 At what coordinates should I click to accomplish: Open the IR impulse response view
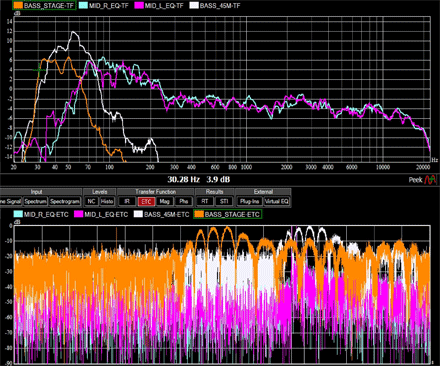click(127, 201)
